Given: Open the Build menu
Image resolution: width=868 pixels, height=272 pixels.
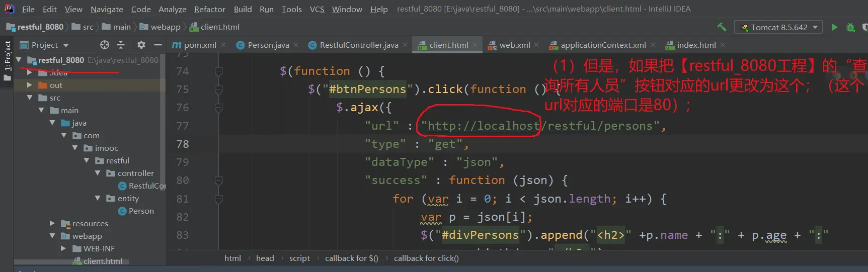Looking at the screenshot, I should pos(243,9).
